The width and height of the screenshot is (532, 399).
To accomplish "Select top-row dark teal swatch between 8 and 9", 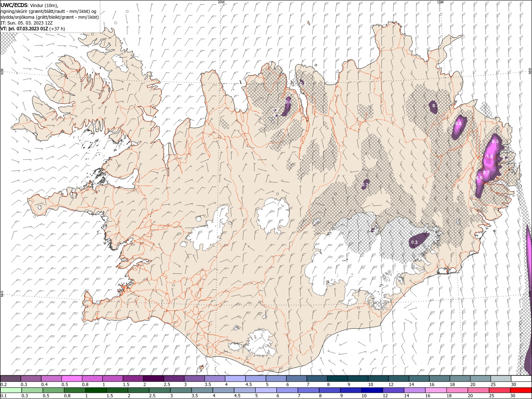I will point(337,379).
